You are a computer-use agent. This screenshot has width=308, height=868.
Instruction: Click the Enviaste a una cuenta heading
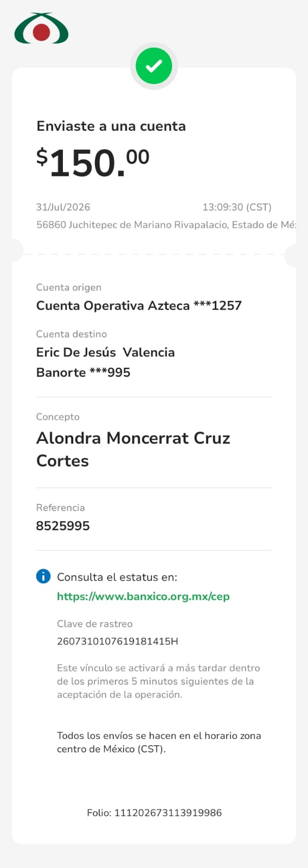(x=111, y=126)
